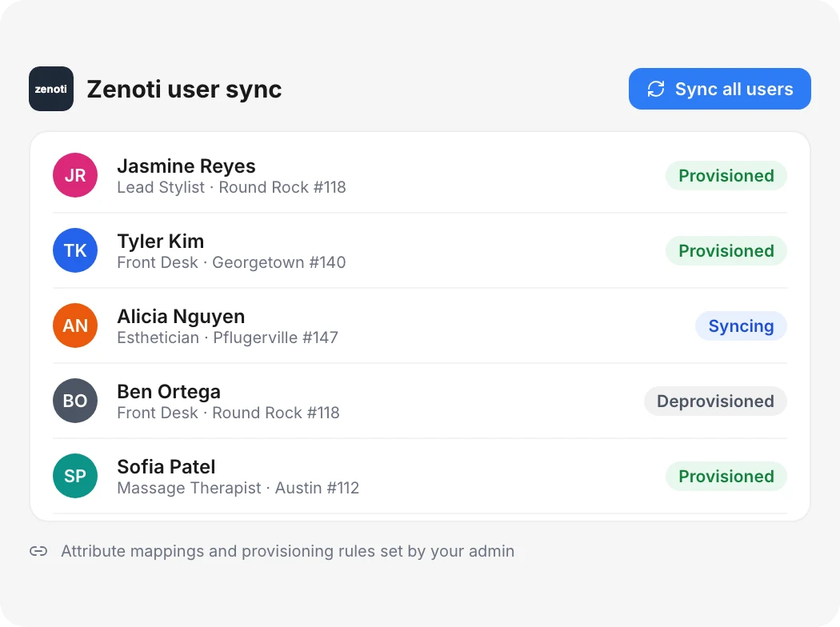
Task: Click the link icon beside attribute mappings note
Action: pos(38,551)
